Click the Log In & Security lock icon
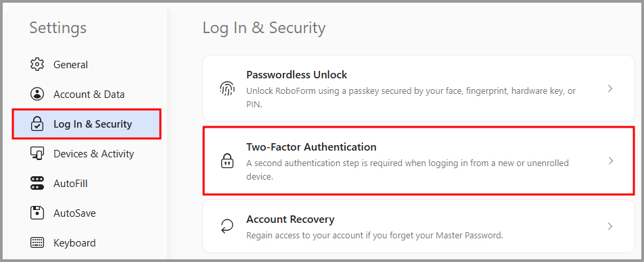 click(x=37, y=124)
